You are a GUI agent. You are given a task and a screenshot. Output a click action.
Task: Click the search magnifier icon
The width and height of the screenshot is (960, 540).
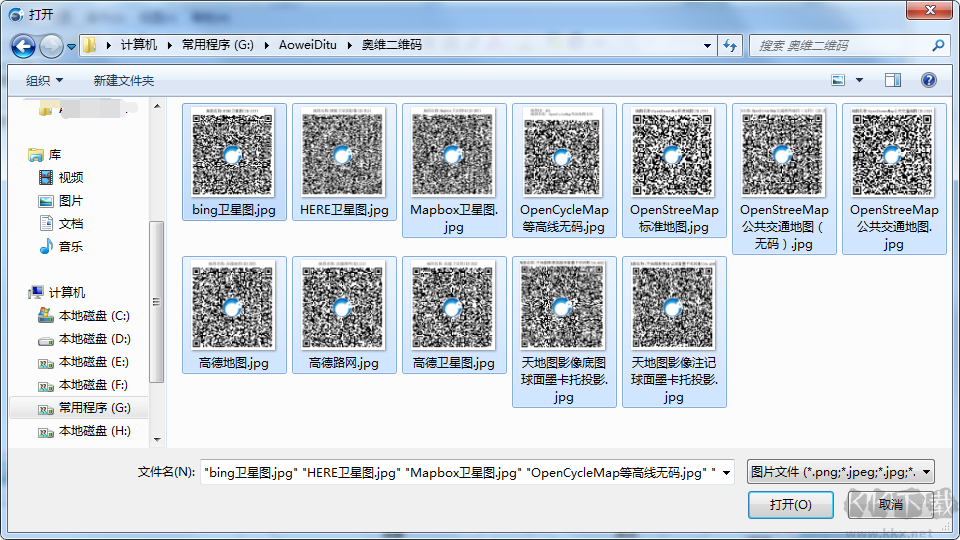click(x=938, y=46)
